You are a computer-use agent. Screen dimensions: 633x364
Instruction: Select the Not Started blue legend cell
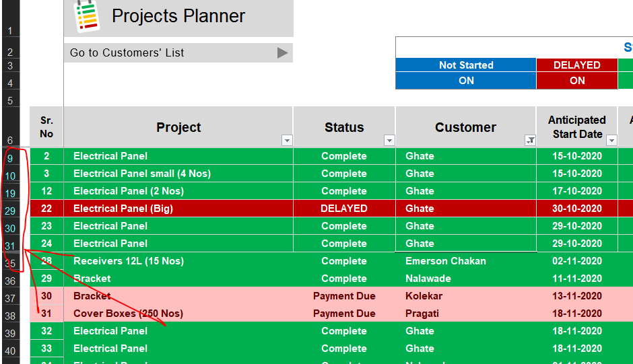coord(466,65)
